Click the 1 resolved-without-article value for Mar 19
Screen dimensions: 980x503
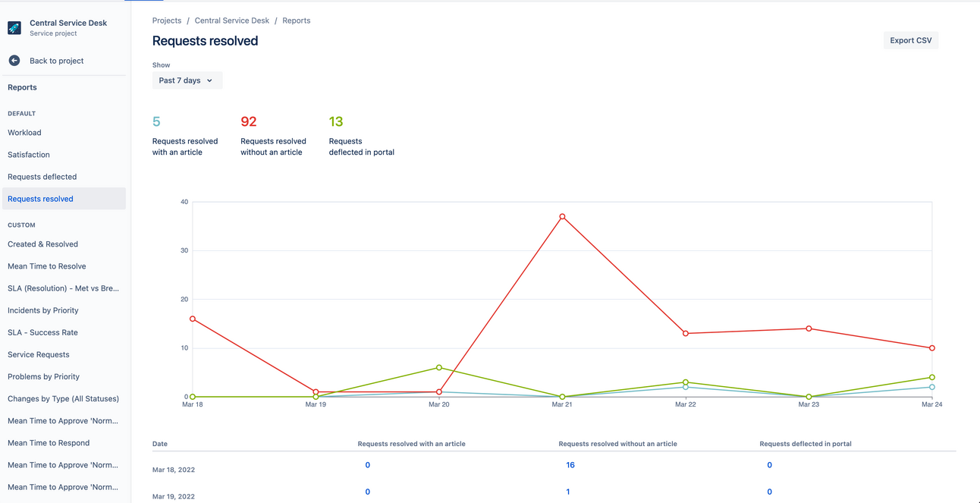click(x=568, y=492)
